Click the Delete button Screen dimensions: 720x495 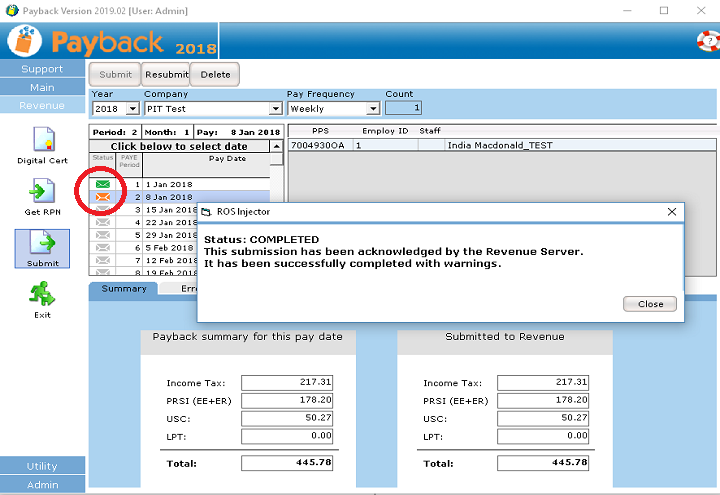215,75
